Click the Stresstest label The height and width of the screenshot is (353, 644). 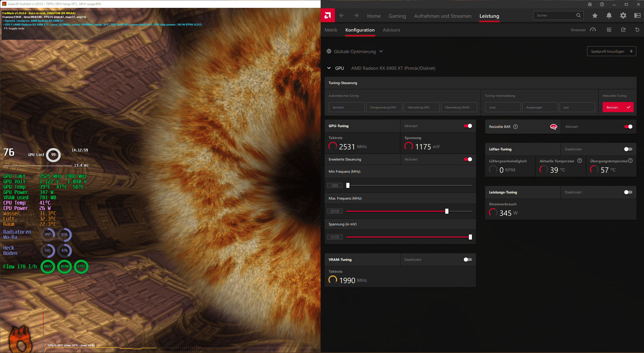click(578, 30)
